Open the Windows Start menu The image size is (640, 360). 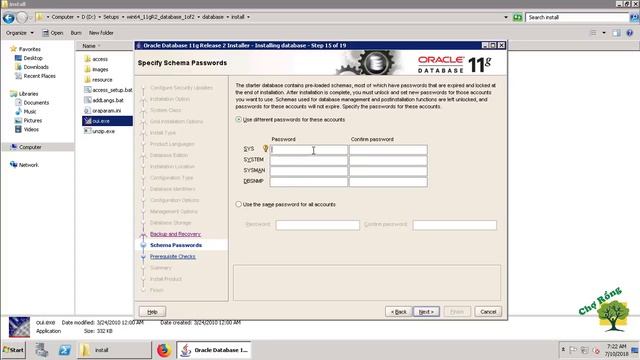(13, 350)
